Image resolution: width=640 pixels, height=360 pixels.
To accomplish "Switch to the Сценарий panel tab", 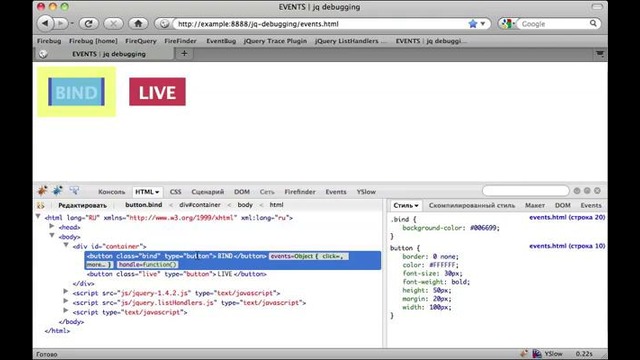I will (208, 192).
